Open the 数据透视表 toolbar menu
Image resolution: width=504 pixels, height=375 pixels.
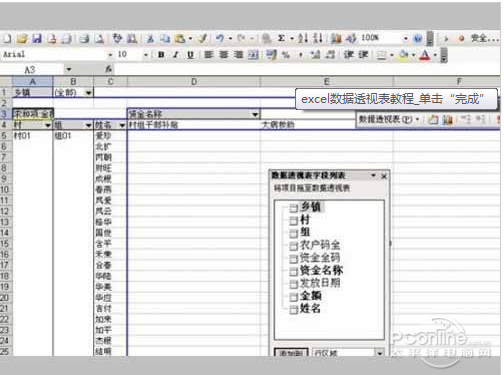pos(388,119)
